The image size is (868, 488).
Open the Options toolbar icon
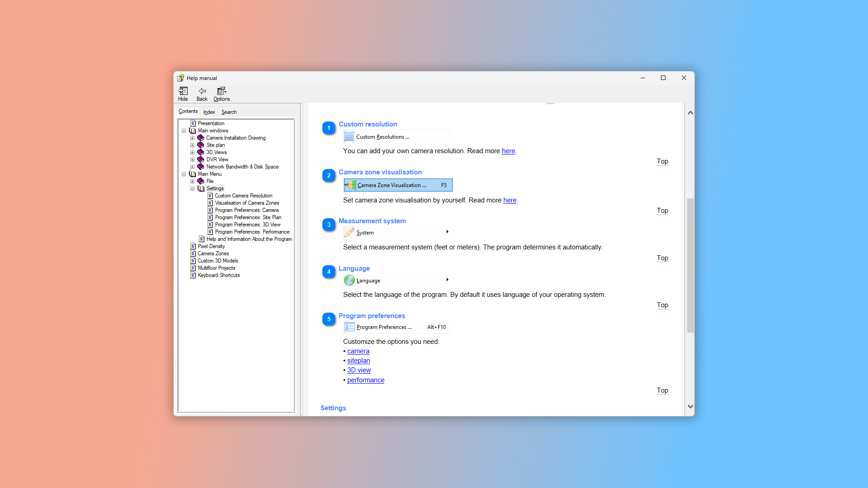tap(222, 91)
